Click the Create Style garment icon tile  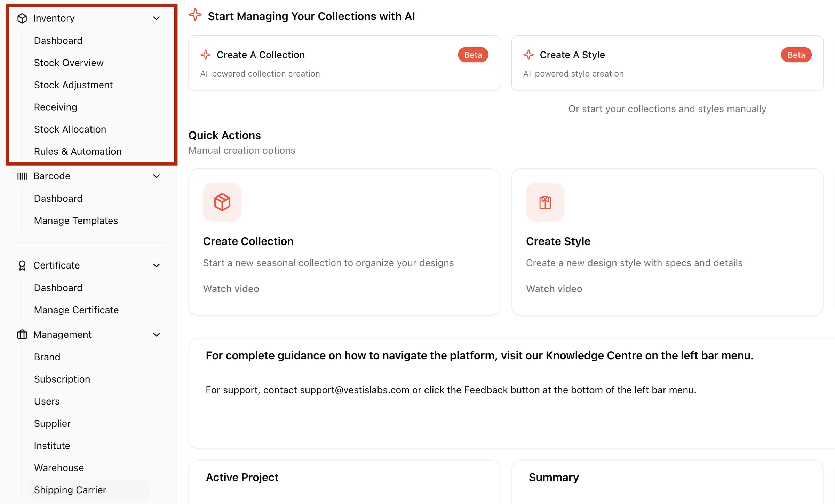click(x=545, y=202)
